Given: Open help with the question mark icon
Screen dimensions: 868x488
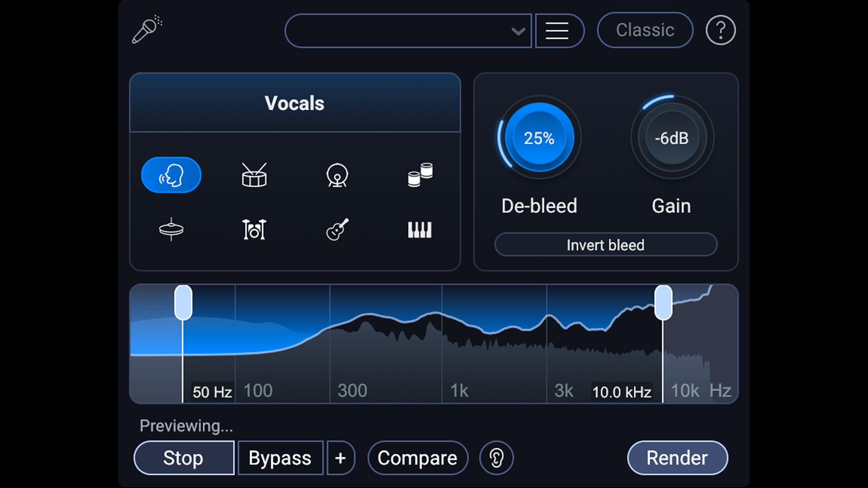Looking at the screenshot, I should tap(720, 30).
